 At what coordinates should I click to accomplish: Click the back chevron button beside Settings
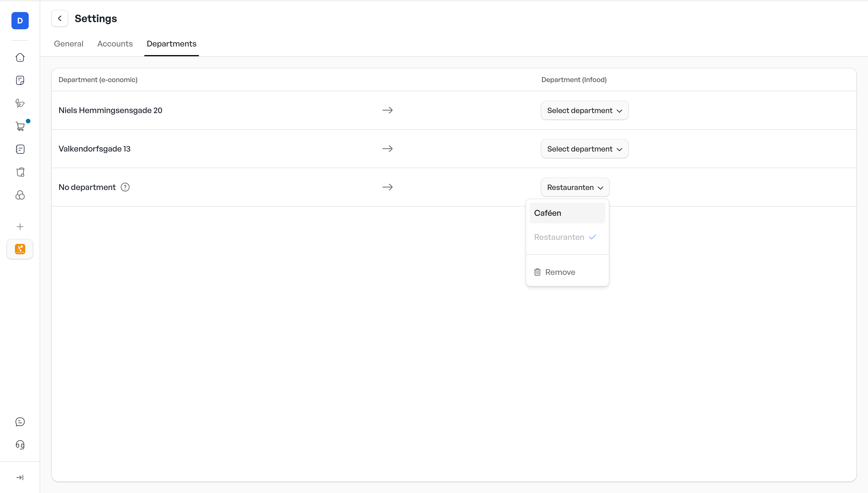60,18
